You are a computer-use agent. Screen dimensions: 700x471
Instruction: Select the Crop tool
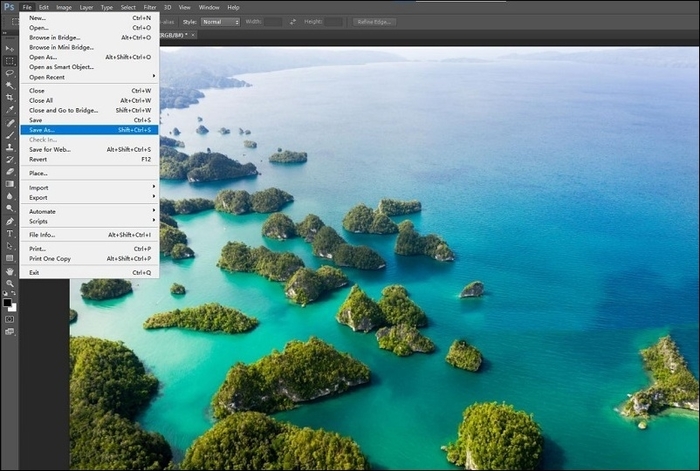tap(9, 97)
